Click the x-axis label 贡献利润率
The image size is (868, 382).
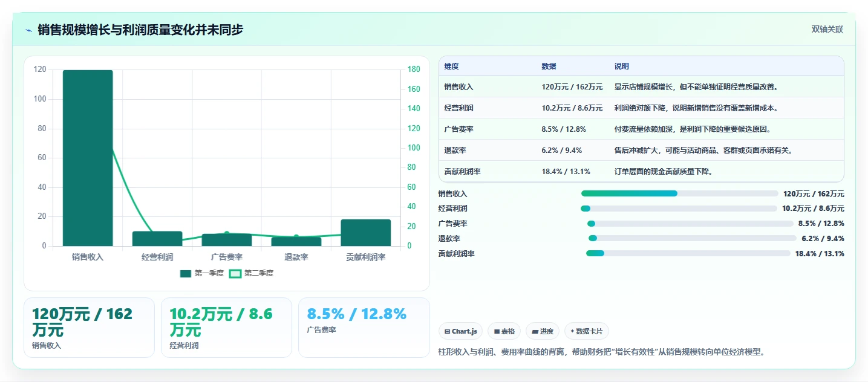coord(365,257)
